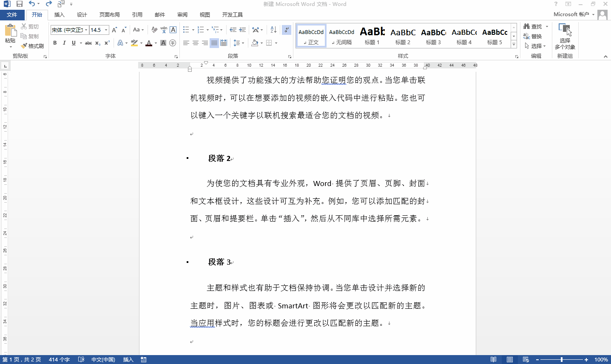
Task: Apply strikethrough formatting to text
Action: point(88,43)
